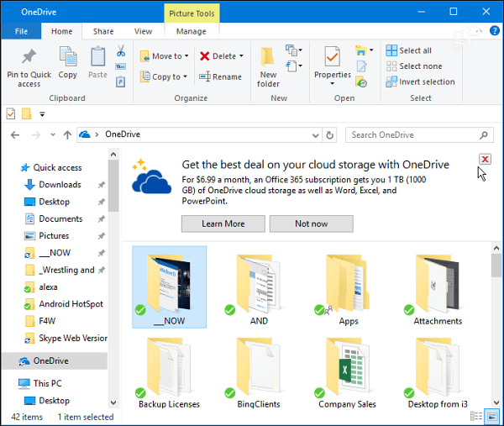Click file list scroll down arrow
Screen dimensions: 504x426
click(x=496, y=402)
